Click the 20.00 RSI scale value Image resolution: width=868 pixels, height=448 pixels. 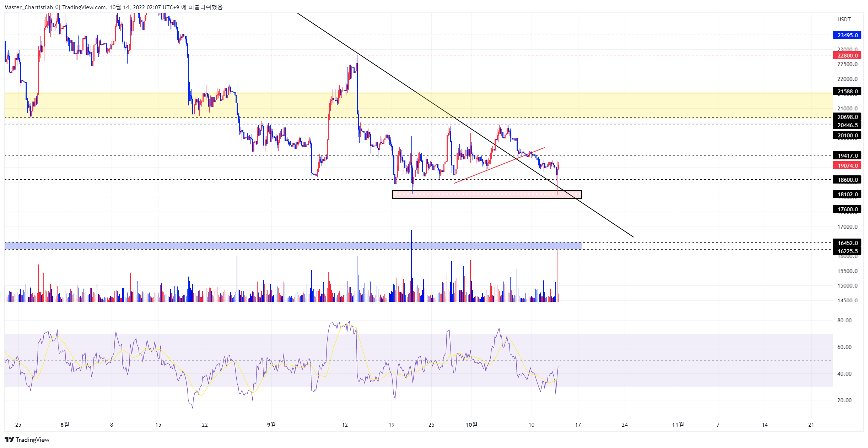[x=844, y=400]
